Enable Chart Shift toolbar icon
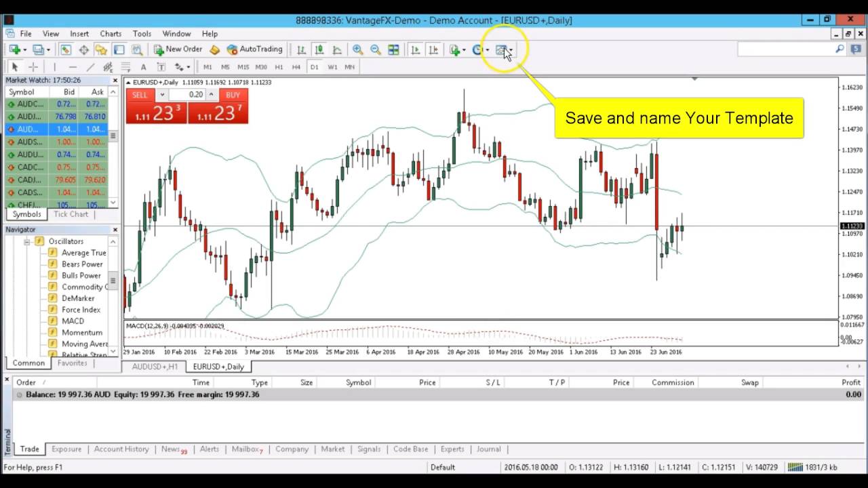 click(x=433, y=49)
